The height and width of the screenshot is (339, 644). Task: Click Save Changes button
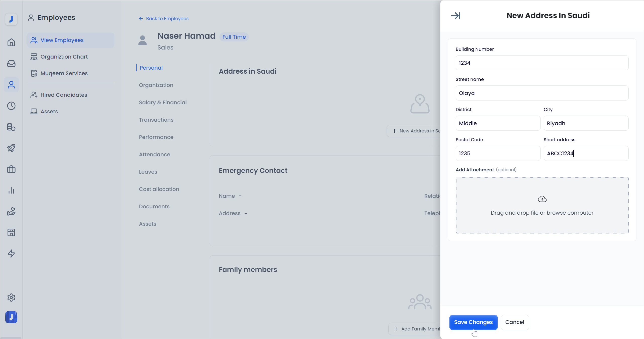(473, 322)
